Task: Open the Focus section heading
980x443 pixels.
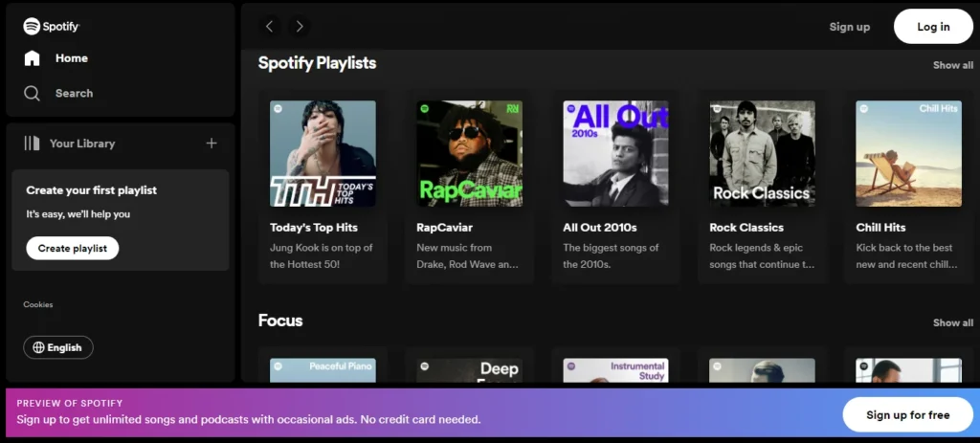Action: coord(280,321)
